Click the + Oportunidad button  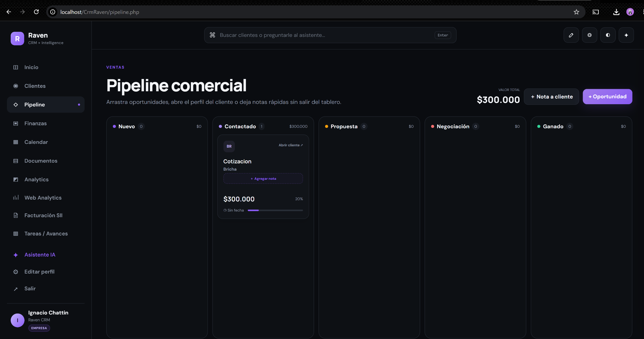pos(607,97)
